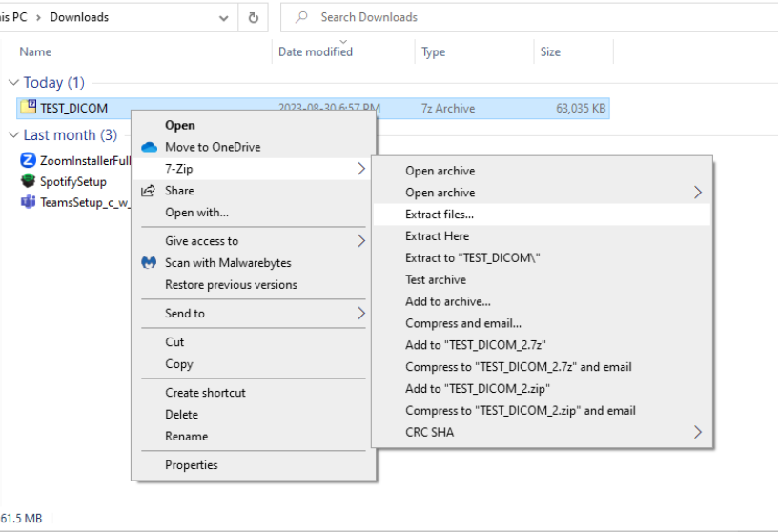Viewport: 778px width, 532px height.
Task: Click the TEST_DICOM 7z archive icon
Action: [30, 108]
